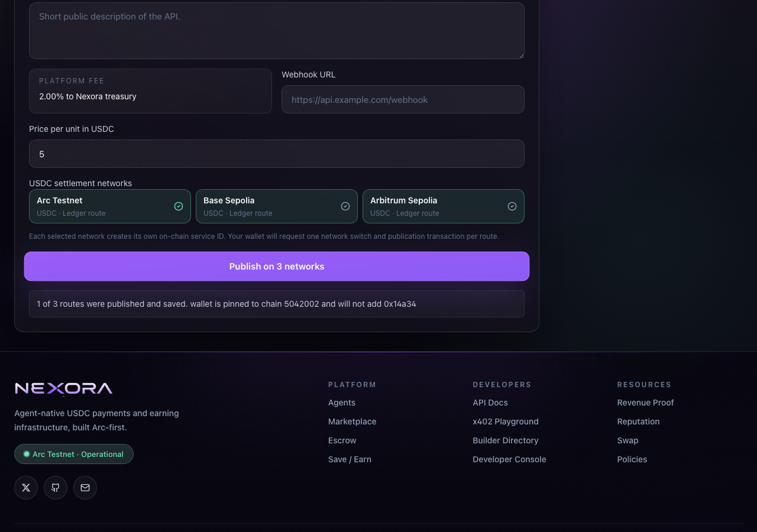Toggle the Arbitrum Sepolia settlement network
The height and width of the screenshot is (532, 757).
(444, 206)
